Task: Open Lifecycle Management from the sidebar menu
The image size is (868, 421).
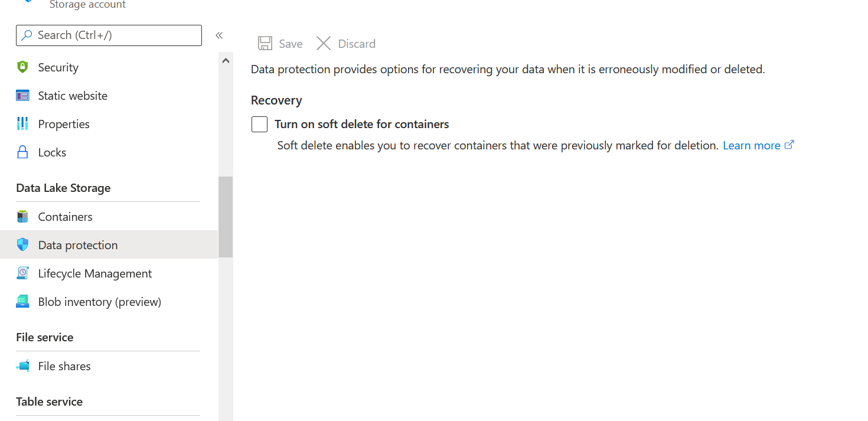Action: point(94,273)
